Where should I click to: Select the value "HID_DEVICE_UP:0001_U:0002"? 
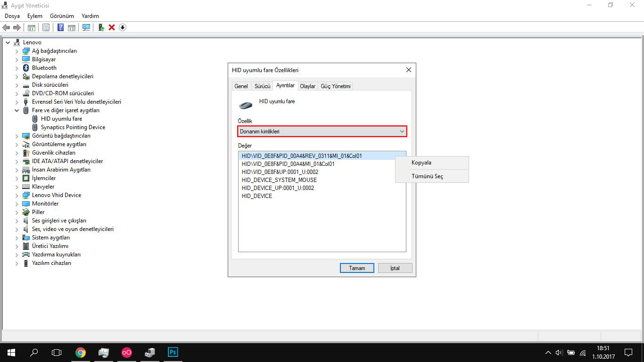point(278,188)
